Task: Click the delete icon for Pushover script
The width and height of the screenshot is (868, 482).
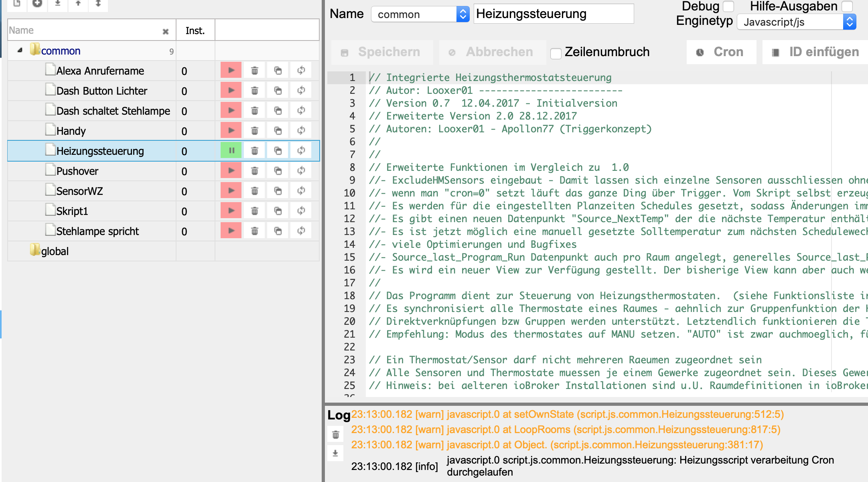Action: [x=254, y=172]
